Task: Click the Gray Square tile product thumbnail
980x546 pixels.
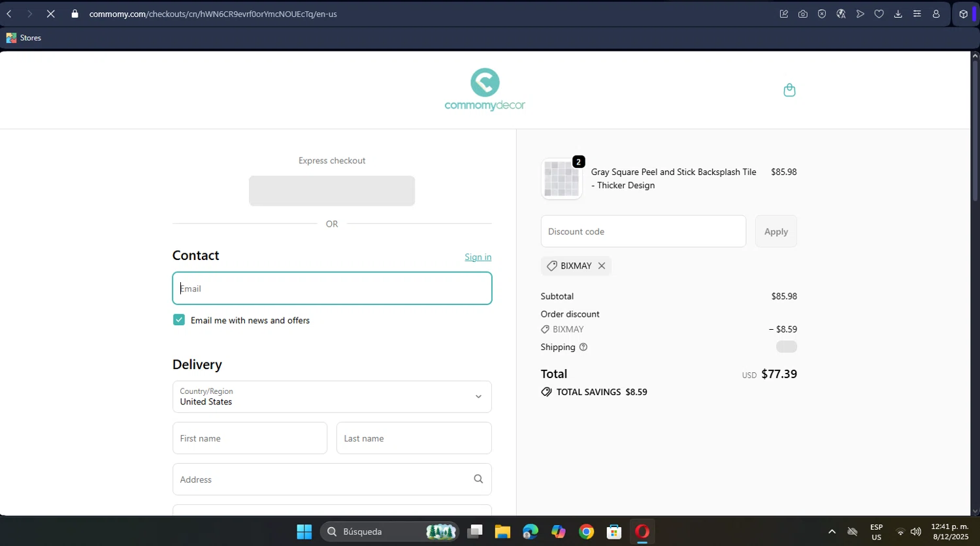Action: 561,179
